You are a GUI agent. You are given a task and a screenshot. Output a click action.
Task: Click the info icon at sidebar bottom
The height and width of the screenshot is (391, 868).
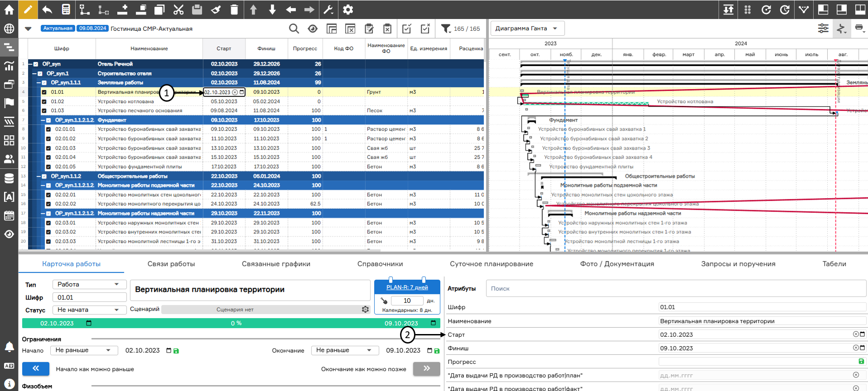[x=9, y=384]
